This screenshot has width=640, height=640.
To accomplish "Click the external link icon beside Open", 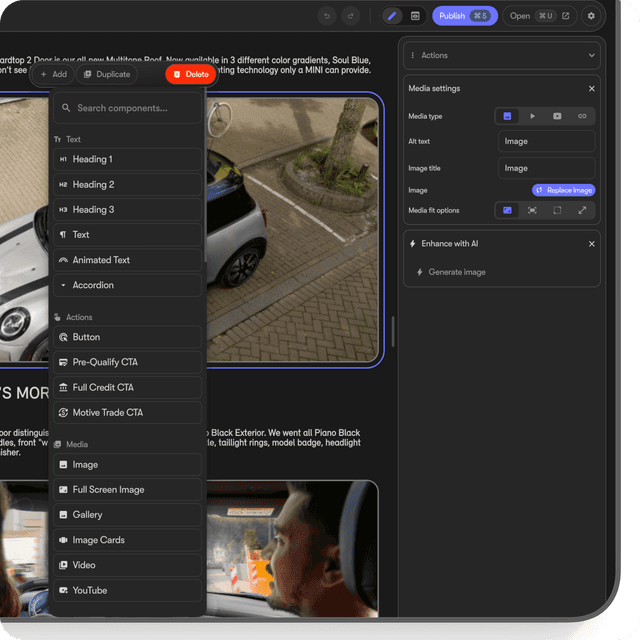I will coord(566,16).
